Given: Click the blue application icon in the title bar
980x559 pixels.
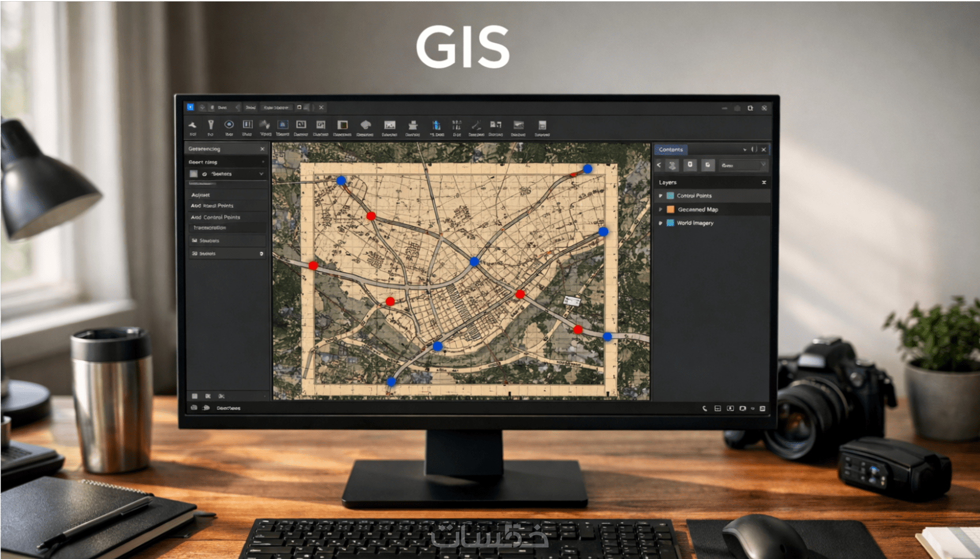Looking at the screenshot, I should pos(190,107).
